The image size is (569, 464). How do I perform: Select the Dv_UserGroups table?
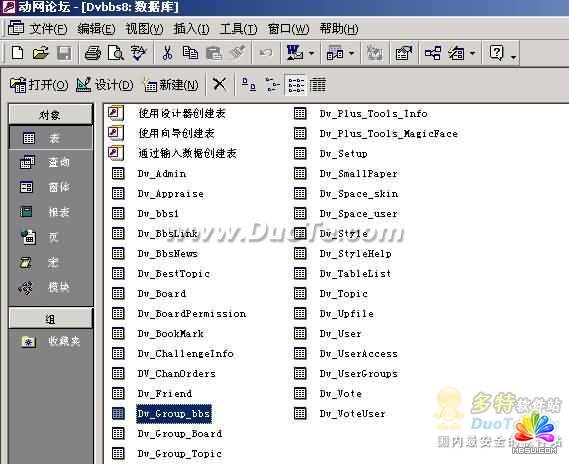[x=359, y=374]
